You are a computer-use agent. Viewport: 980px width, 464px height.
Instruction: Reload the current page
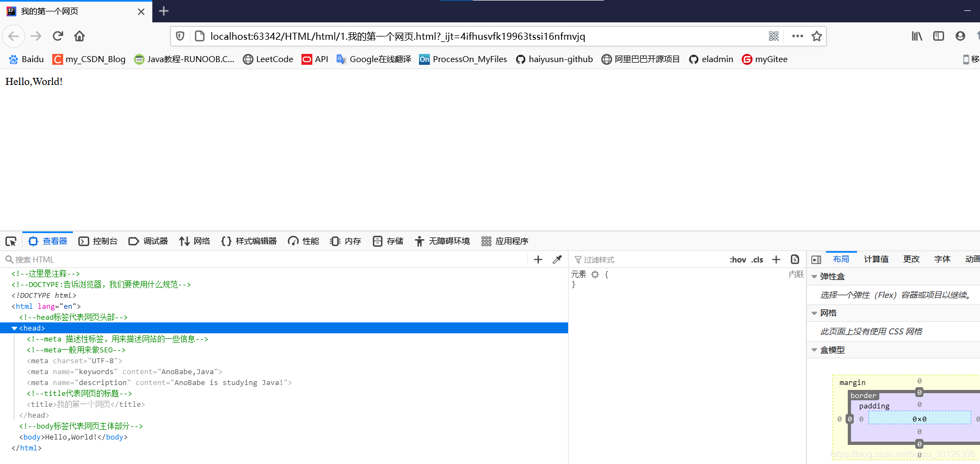(58, 36)
